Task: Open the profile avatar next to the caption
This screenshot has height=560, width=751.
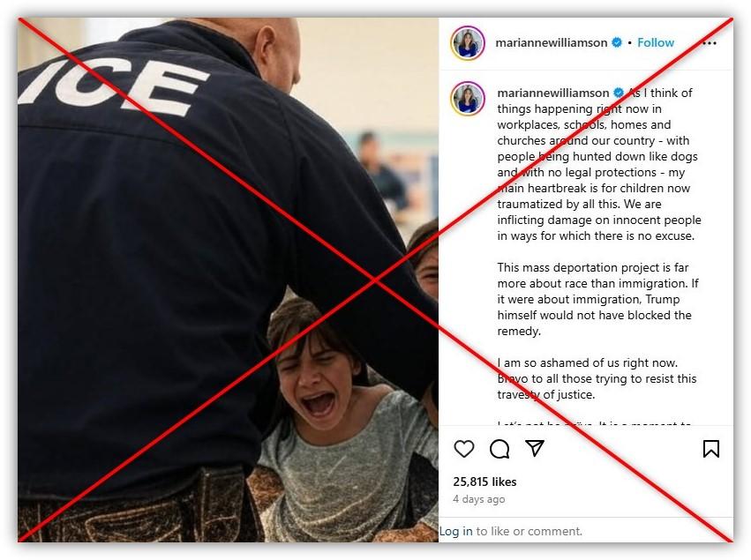Action: pyautogui.click(x=468, y=99)
